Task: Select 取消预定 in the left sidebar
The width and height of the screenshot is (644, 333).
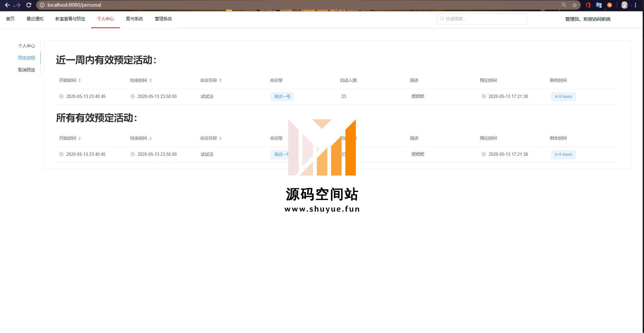Action: 26,70
